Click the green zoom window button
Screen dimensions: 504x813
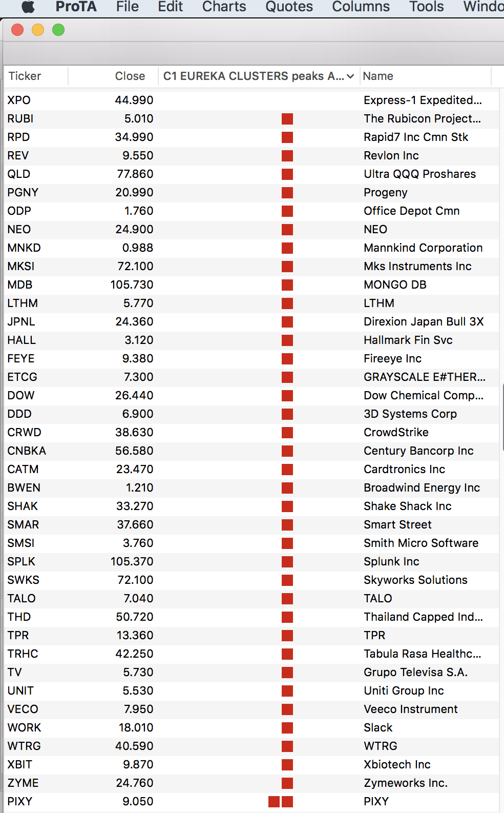58,30
